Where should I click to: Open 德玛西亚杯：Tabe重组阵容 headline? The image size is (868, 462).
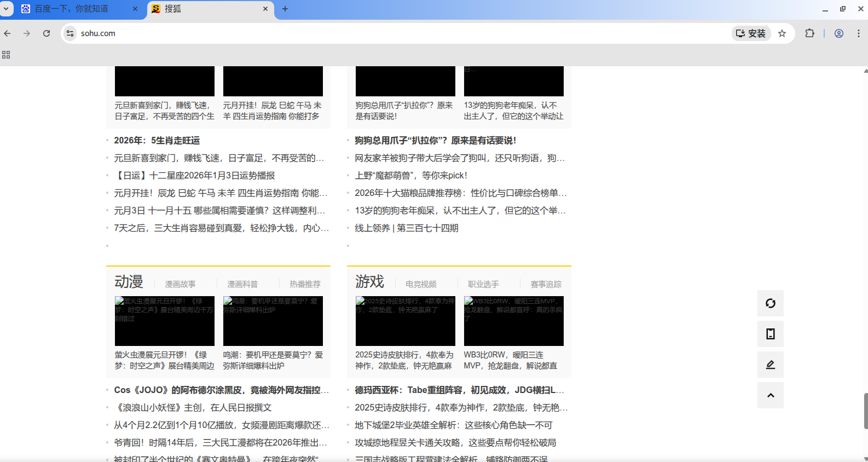click(x=460, y=390)
